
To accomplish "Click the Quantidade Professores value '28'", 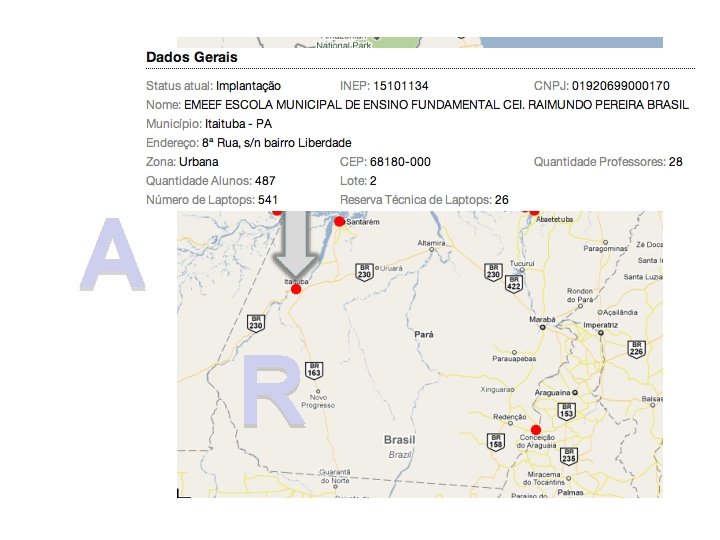I will pyautogui.click(x=676, y=162).
